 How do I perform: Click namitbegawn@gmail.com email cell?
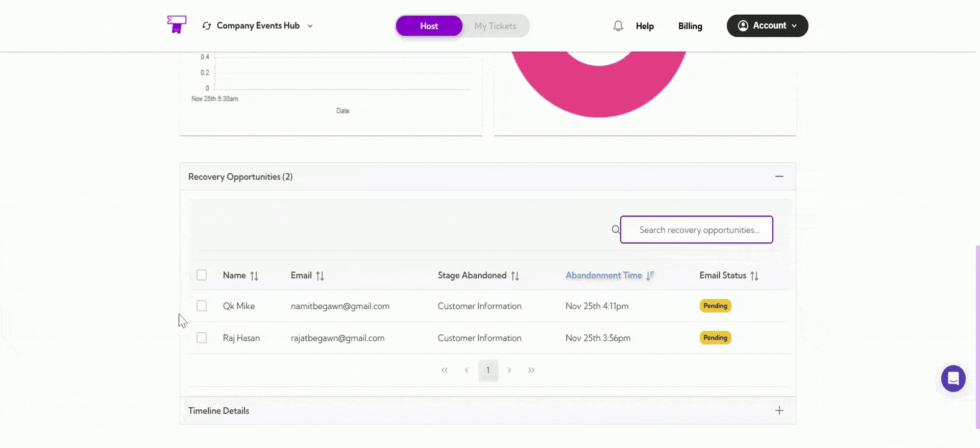[x=340, y=306]
